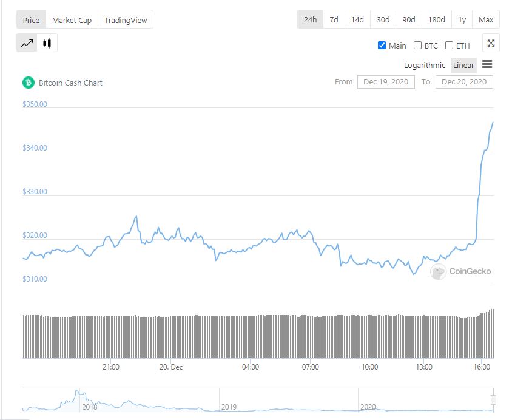Viewport: 512px width, 420px height.
Task: Click the $310.00 axis label
Action: tap(35, 279)
